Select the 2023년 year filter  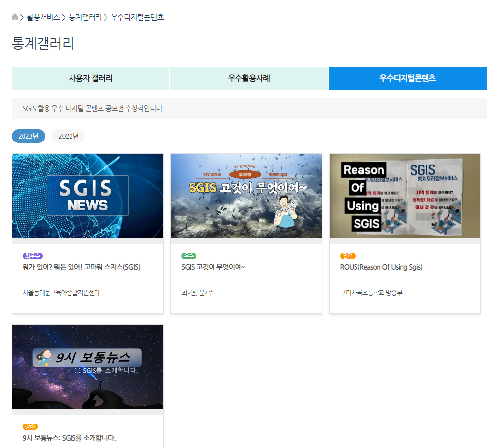28,136
